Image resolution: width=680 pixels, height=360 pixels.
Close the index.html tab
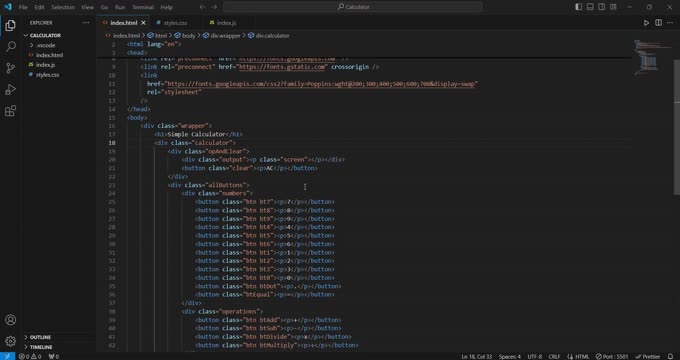click(x=143, y=23)
